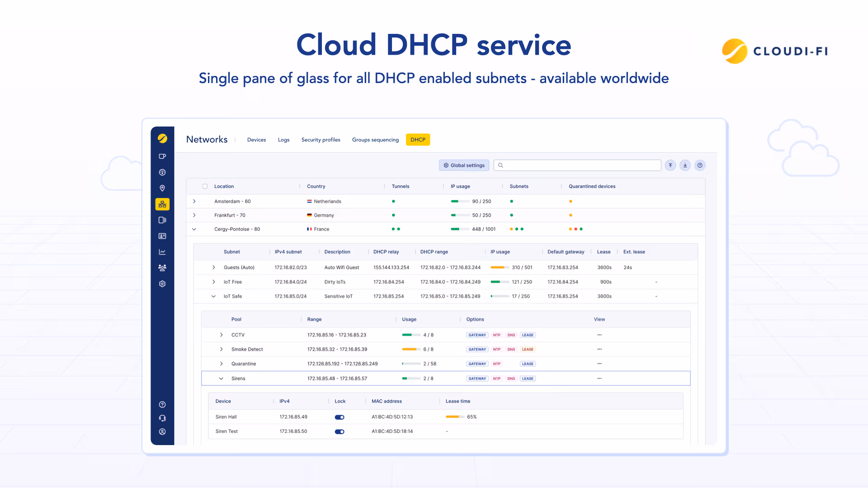Check the select-all Location checkbox
868x488 pixels.
point(205,186)
